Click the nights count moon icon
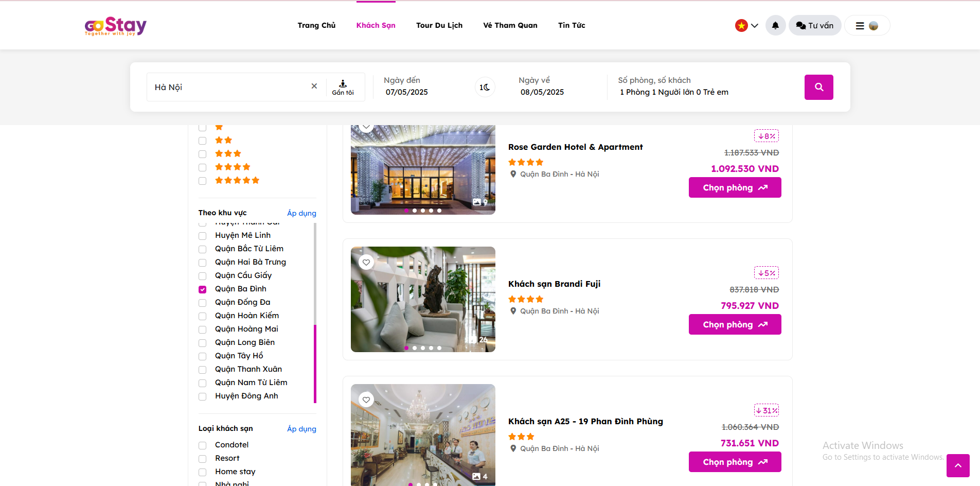Viewport: 980px width, 486px height. tap(485, 87)
